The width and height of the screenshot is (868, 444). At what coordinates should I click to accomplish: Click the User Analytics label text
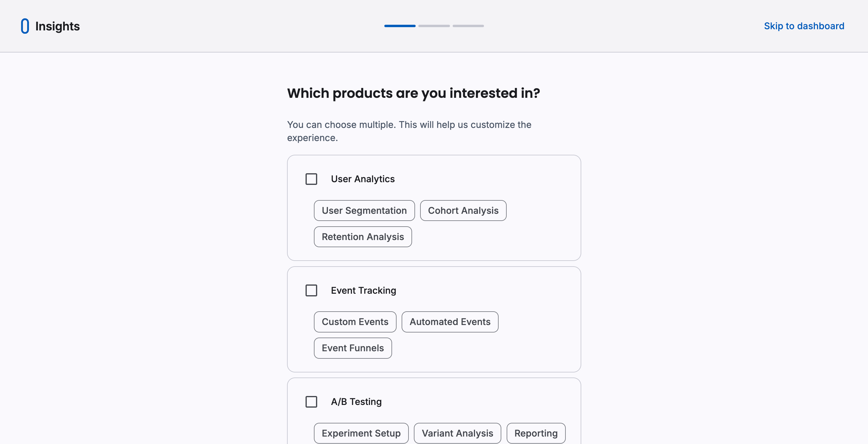pyautogui.click(x=363, y=179)
